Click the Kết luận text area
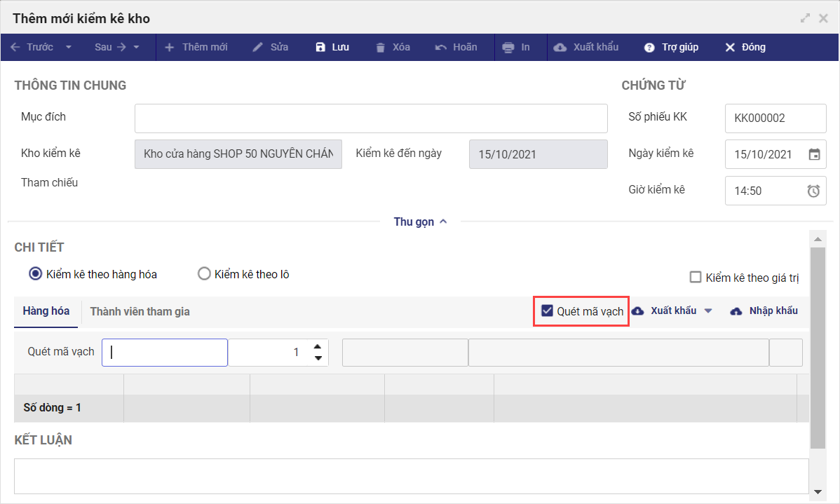This screenshot has width=840, height=504. [411, 476]
